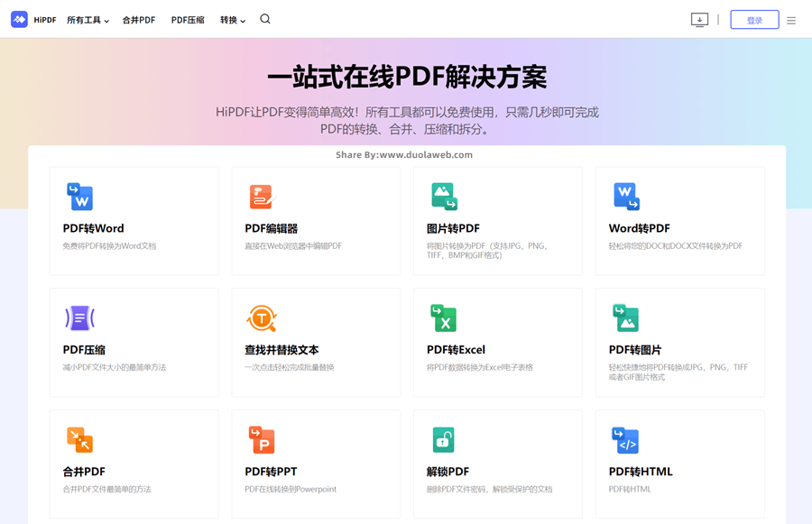Open the PDF压缩 card title

[x=84, y=350]
